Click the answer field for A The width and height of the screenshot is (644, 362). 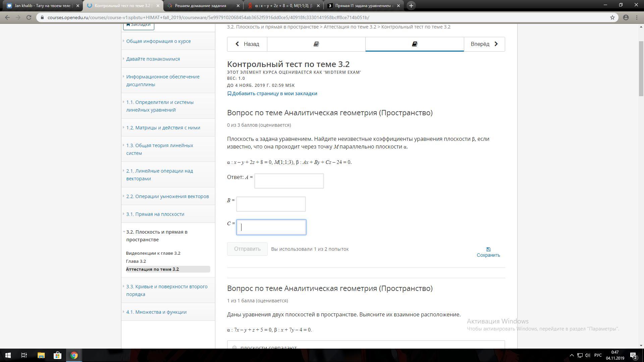pos(289,181)
